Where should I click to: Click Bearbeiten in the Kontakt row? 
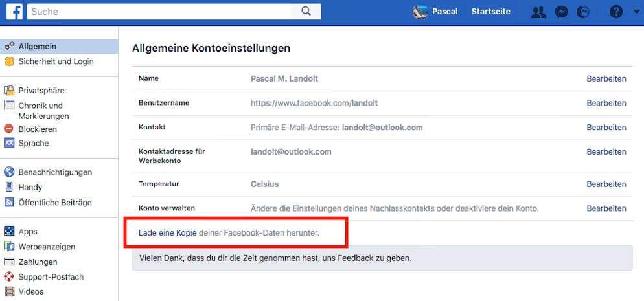click(x=606, y=128)
